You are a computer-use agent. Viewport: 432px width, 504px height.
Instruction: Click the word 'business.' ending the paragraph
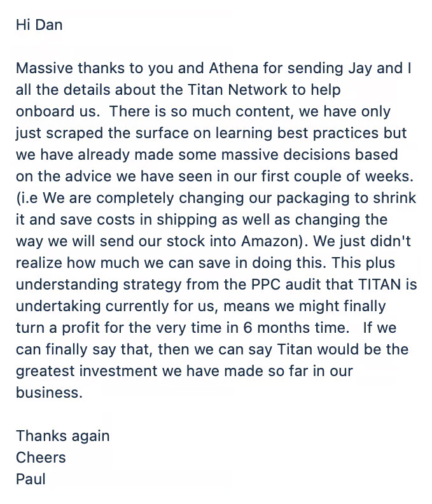[x=49, y=393]
